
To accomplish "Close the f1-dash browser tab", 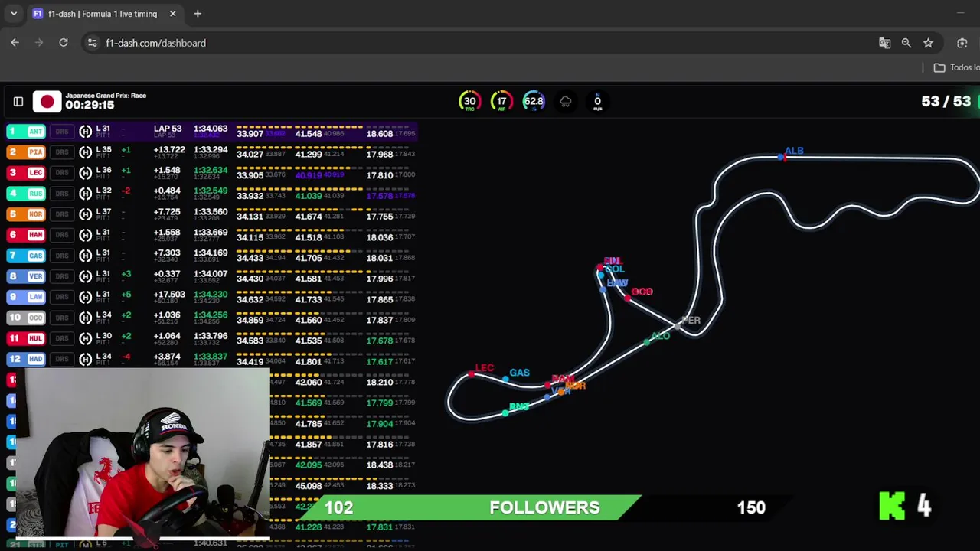I will click(172, 14).
